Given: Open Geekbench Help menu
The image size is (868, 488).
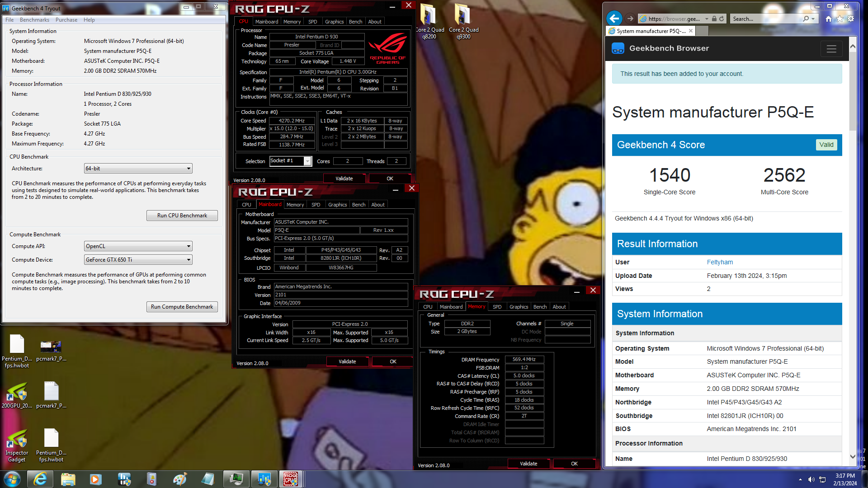Looking at the screenshot, I should coord(89,20).
